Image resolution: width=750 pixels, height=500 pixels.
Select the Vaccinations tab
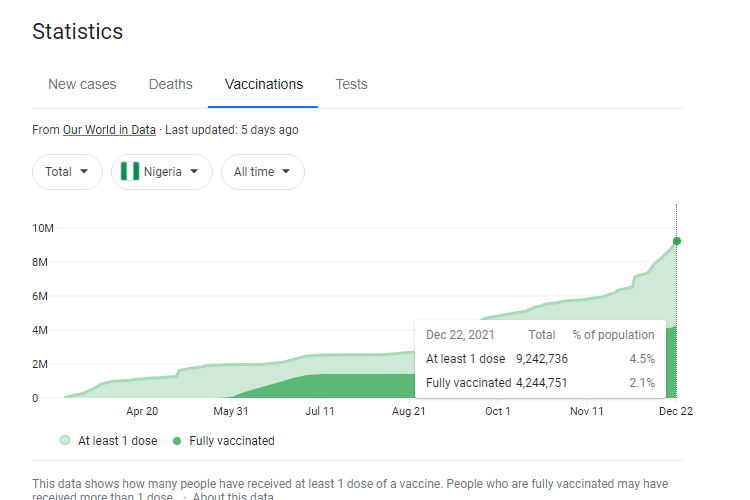(264, 84)
